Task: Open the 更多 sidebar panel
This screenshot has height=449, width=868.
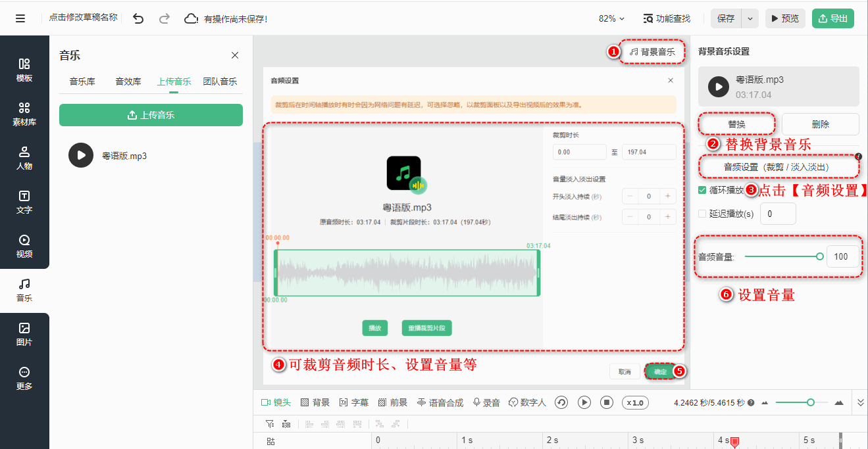Action: 24,378
